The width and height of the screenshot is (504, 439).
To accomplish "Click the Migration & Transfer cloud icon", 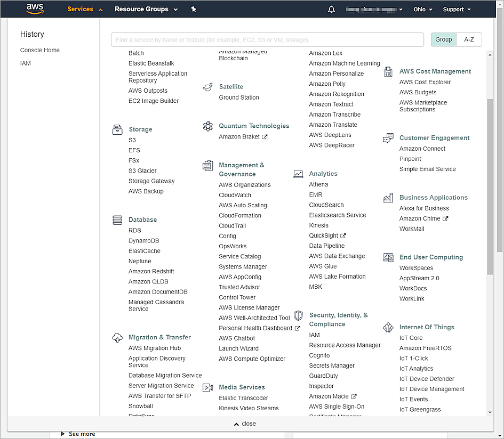I will click(117, 338).
